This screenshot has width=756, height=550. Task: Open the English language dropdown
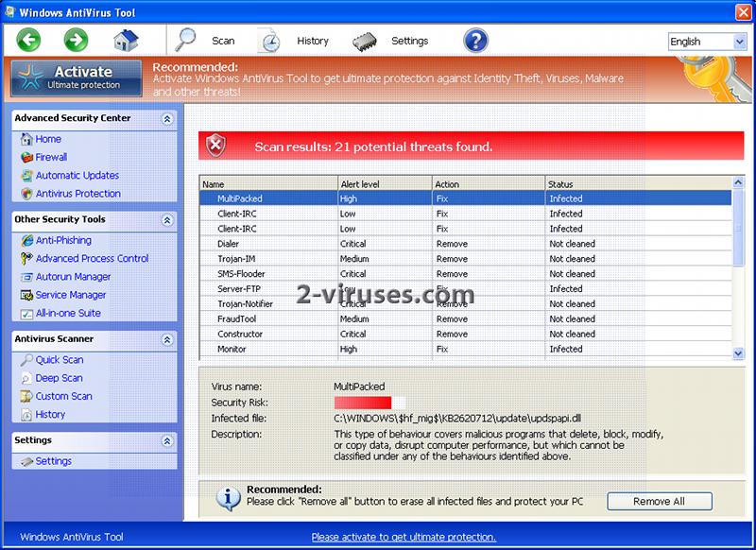(706, 41)
